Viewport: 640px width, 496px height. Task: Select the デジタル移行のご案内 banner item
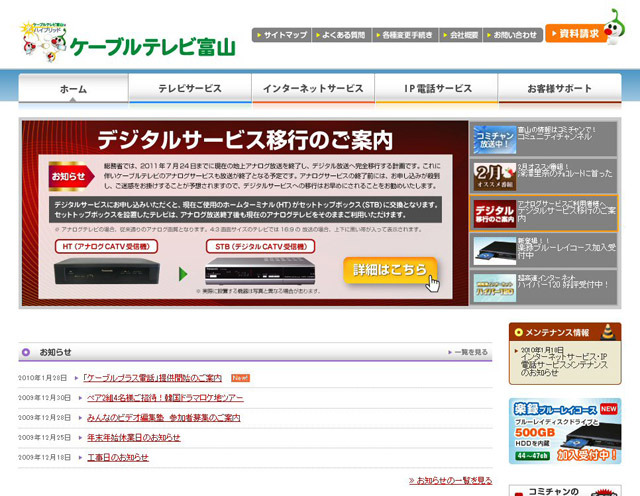pyautogui.click(x=543, y=213)
